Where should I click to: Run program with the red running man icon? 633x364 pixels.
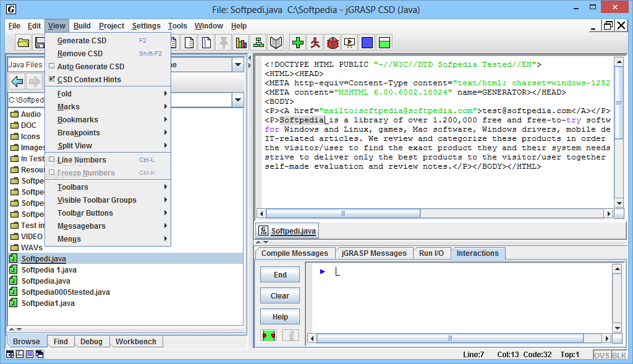[x=315, y=43]
